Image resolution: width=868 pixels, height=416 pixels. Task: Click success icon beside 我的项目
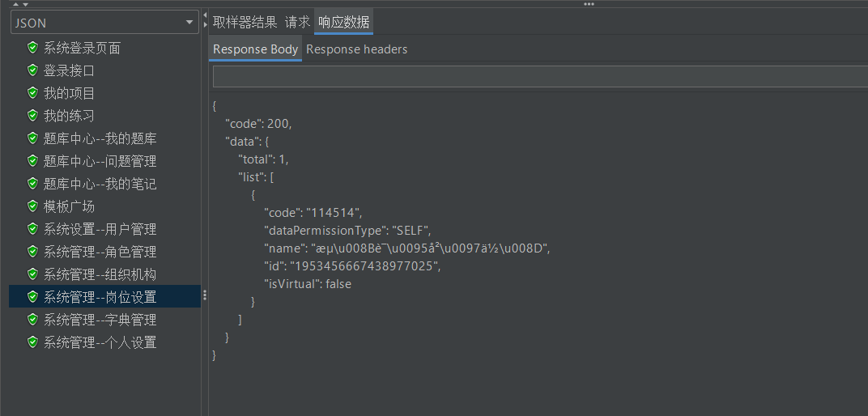(x=32, y=93)
